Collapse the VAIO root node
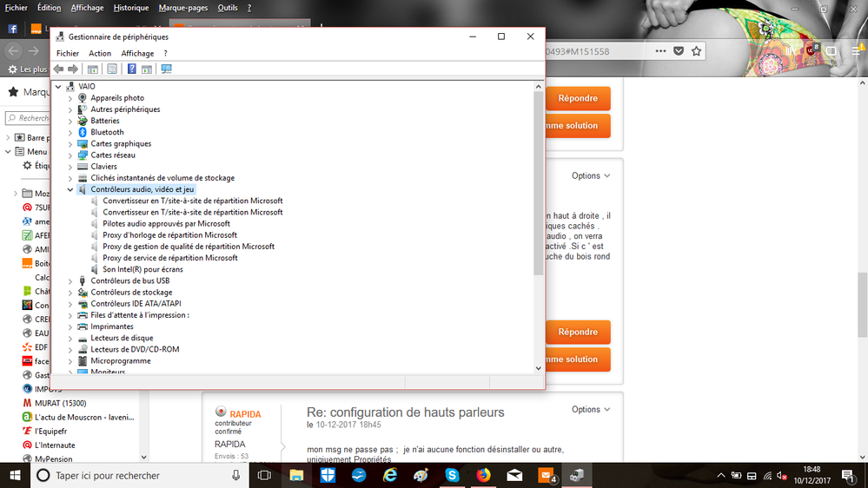 [x=58, y=86]
